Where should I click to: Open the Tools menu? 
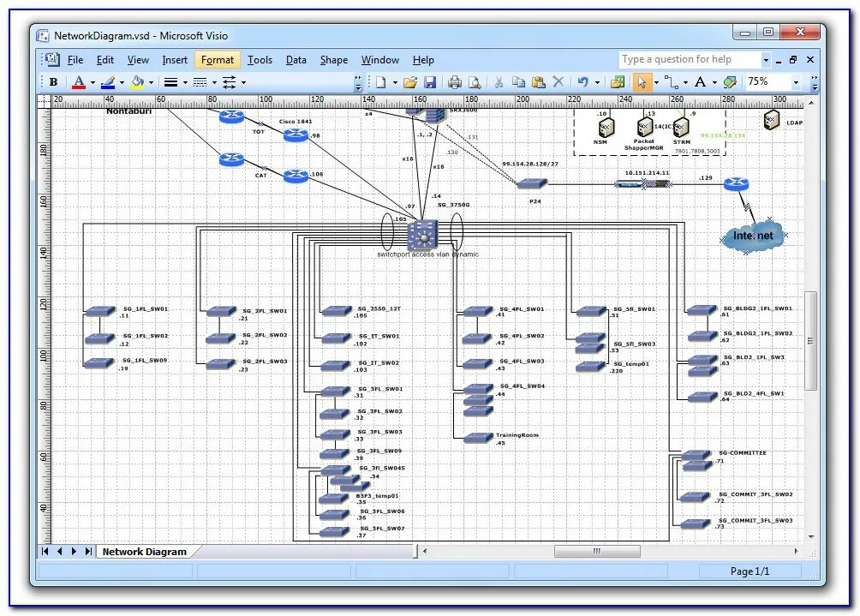[x=260, y=60]
